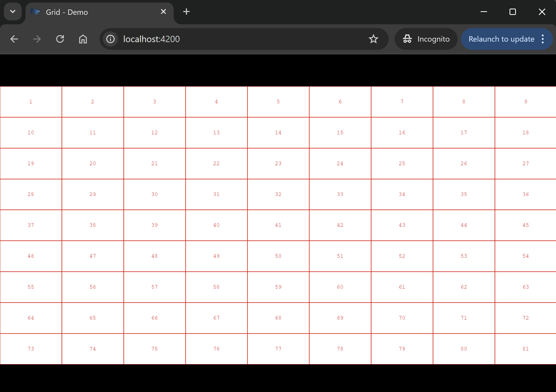Select grid cell 29
556x392 pixels.
(x=93, y=195)
